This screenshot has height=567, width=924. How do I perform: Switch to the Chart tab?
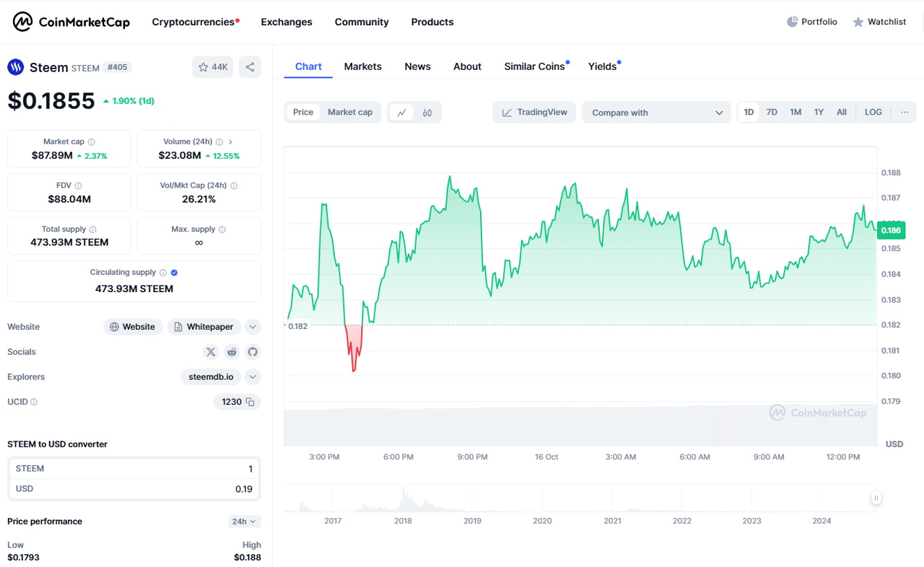tap(308, 66)
